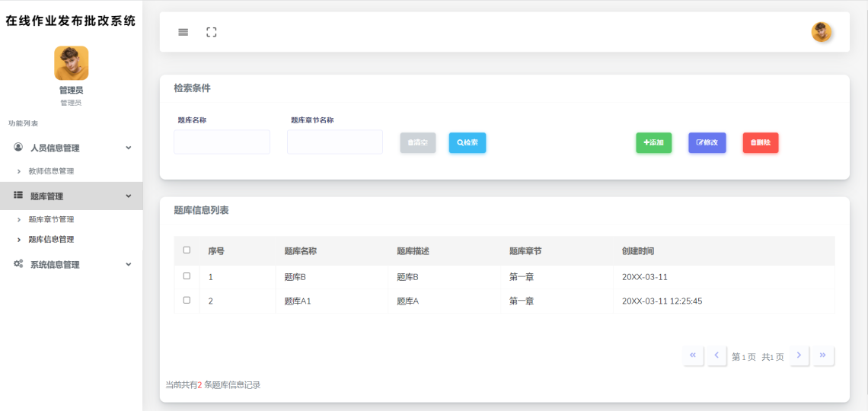Expand the 系统信息管理 chevron
The image size is (868, 411).
click(129, 264)
